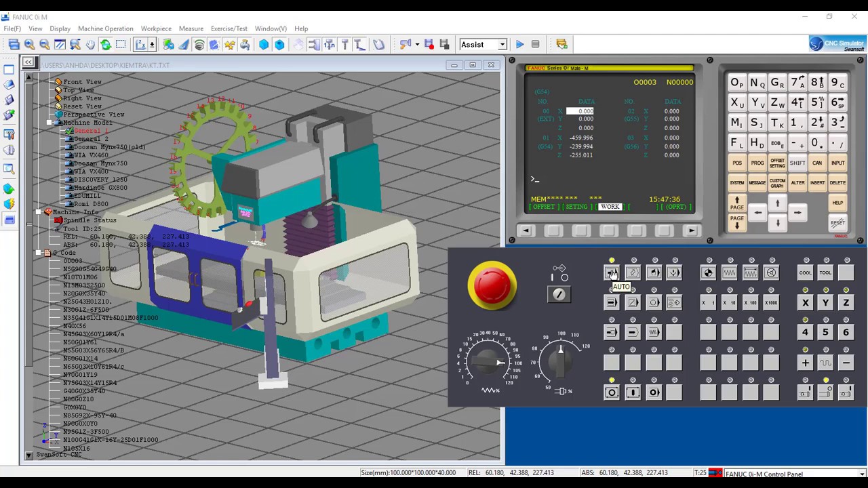Click the tile windows icon at toolbar start

coord(14,45)
